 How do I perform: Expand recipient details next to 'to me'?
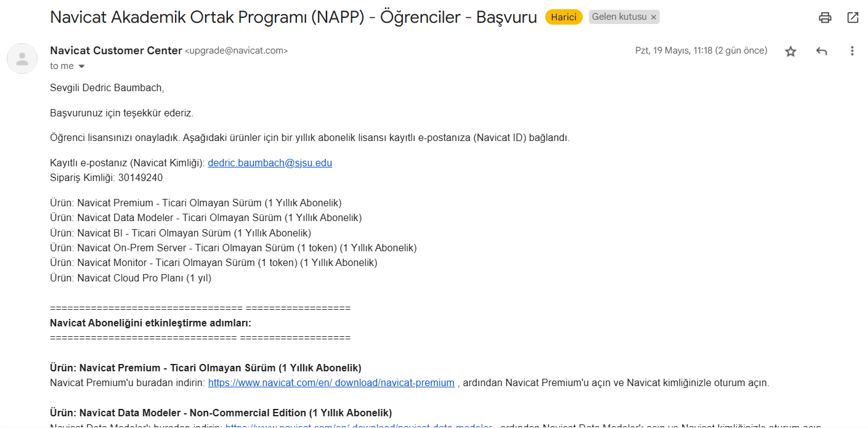(x=81, y=67)
